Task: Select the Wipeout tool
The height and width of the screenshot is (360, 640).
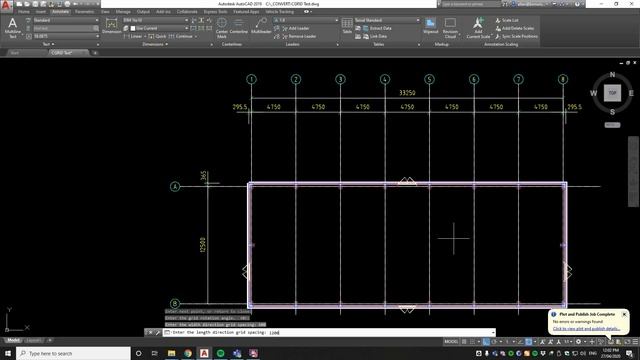Action: (x=430, y=26)
